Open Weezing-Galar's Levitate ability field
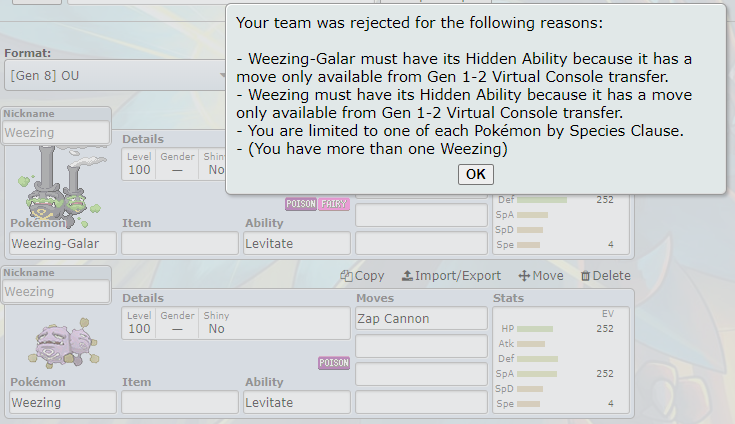 (297, 244)
